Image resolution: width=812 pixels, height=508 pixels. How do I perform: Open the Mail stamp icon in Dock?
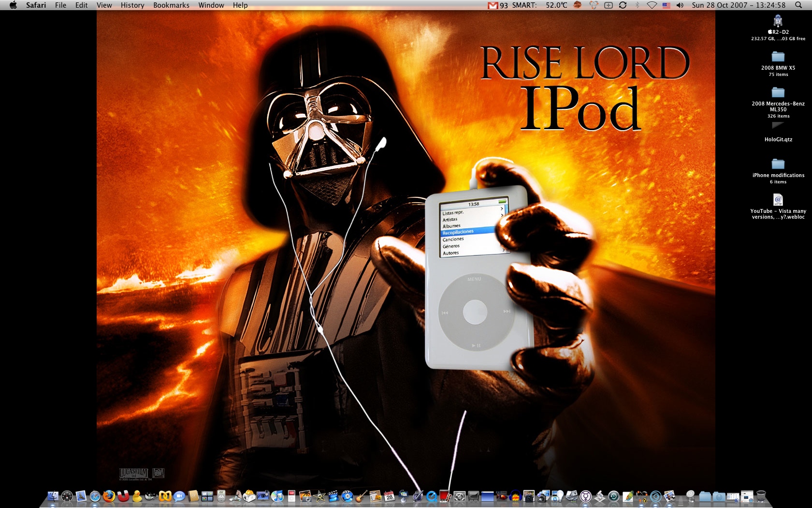(x=81, y=496)
